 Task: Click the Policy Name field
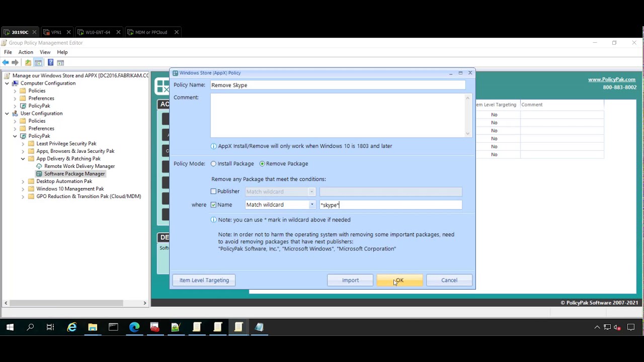click(x=338, y=85)
